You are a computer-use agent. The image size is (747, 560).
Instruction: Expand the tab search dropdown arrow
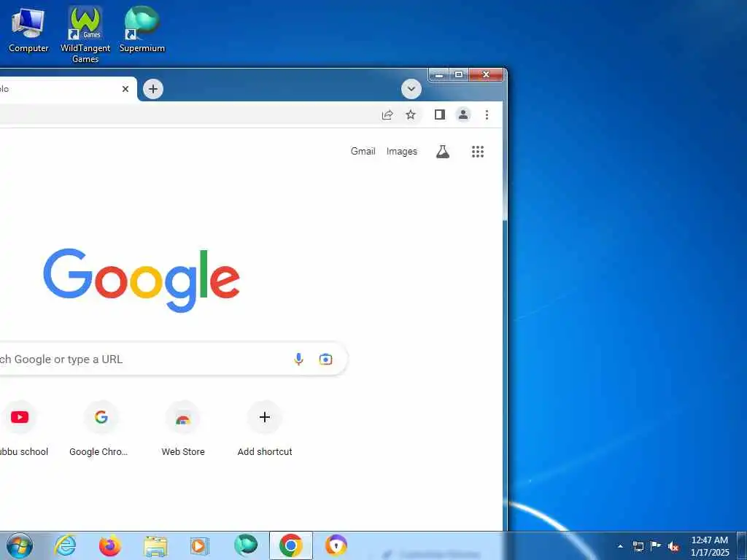411,89
